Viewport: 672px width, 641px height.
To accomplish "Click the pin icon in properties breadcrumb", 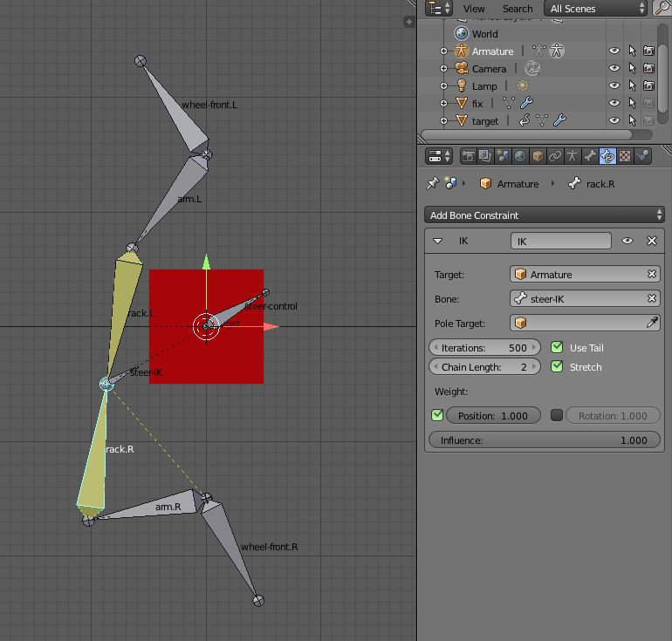I will pos(432,184).
